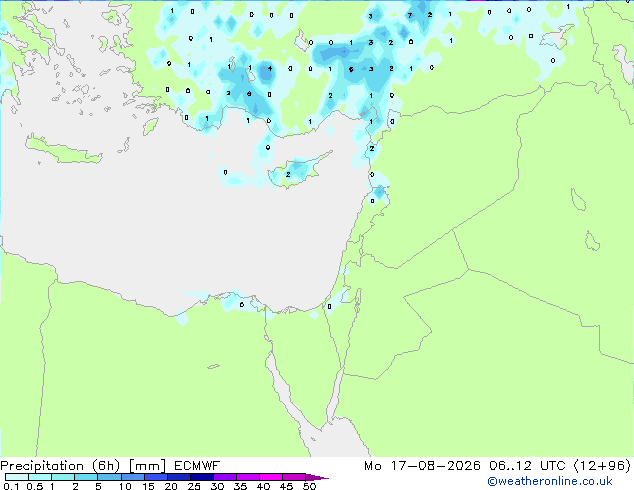Screen dimensions: 634x490
Task: Click the 1–2 mm legend color box
Action: pyautogui.click(x=63, y=477)
